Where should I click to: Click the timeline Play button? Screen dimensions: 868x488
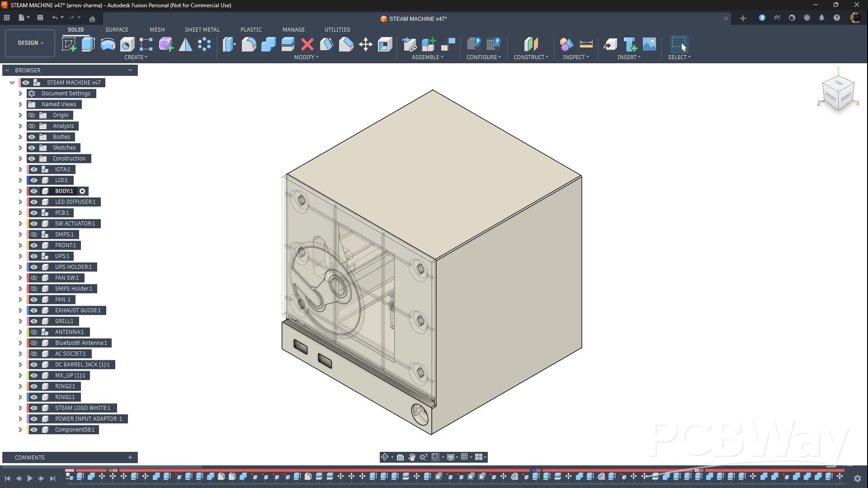click(30, 478)
